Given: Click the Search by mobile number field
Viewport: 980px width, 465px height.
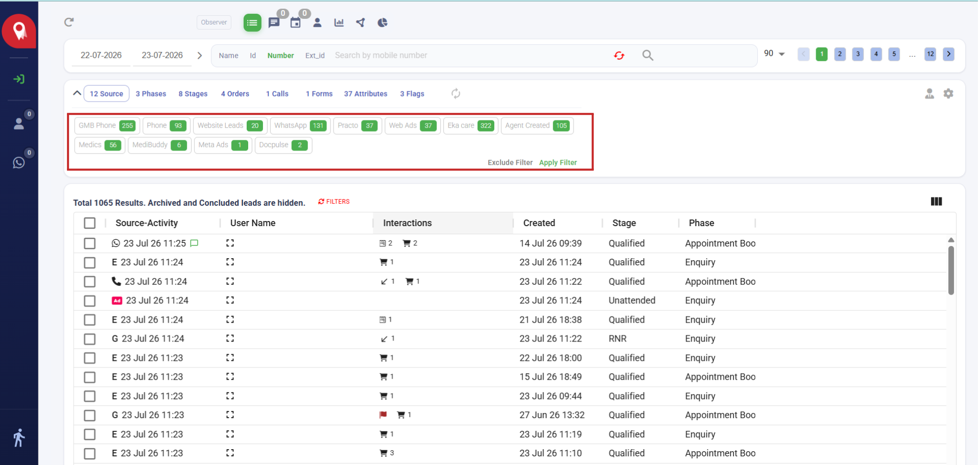Looking at the screenshot, I should coord(470,55).
